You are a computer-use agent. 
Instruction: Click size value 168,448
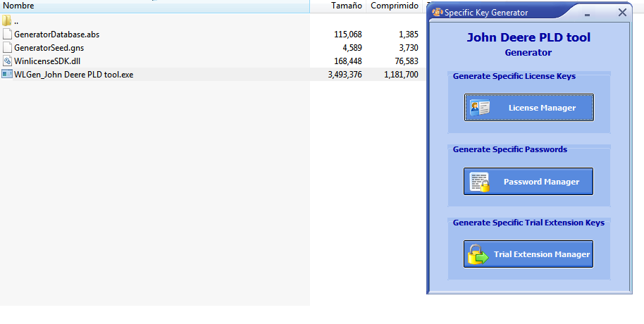point(348,61)
